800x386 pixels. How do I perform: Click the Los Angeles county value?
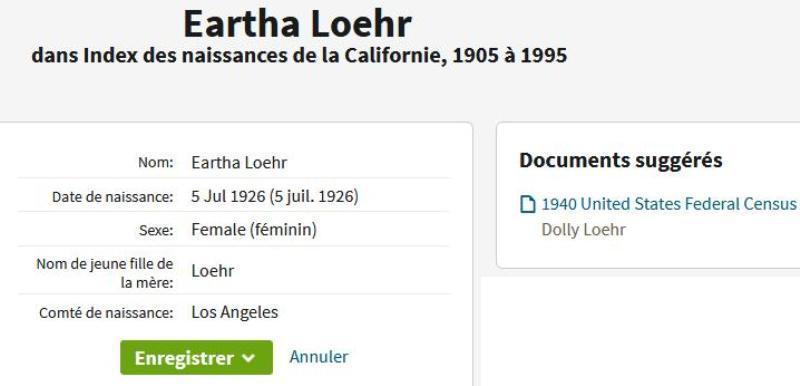click(235, 312)
